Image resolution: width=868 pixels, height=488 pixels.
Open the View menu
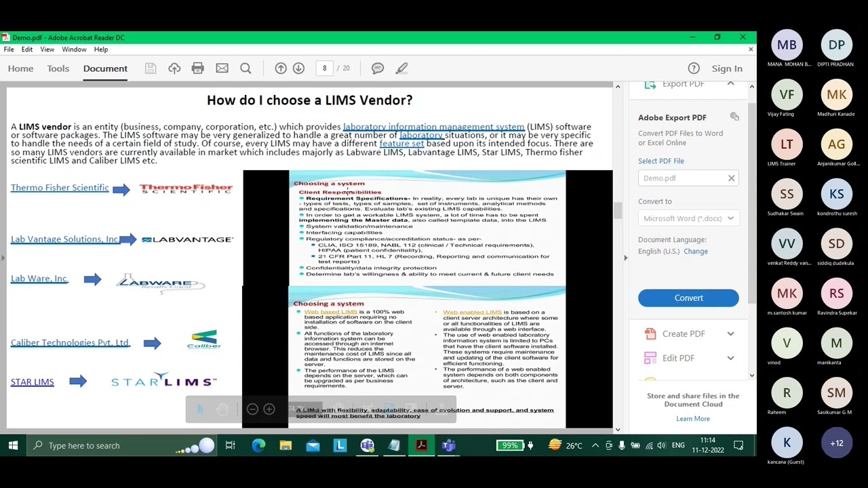point(47,49)
